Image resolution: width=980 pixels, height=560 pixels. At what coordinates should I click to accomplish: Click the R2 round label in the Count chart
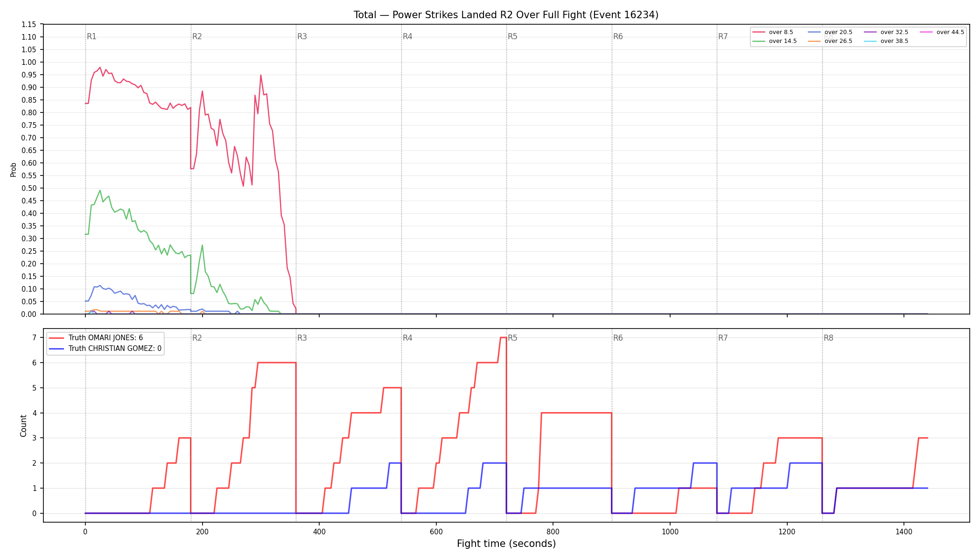(197, 338)
